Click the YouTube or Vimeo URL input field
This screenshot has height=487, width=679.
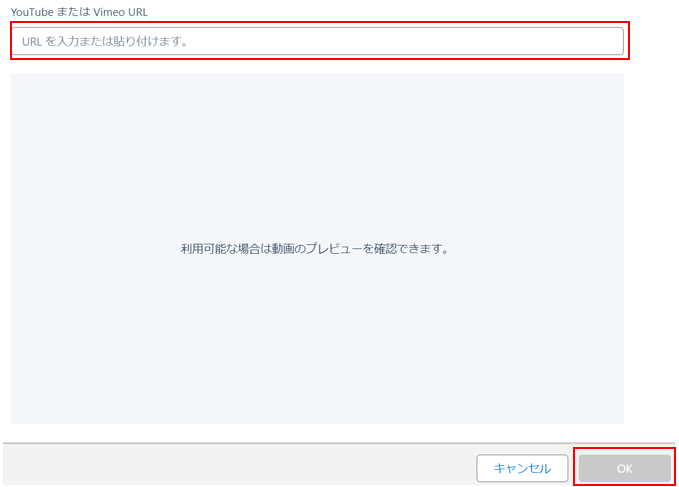click(317, 41)
